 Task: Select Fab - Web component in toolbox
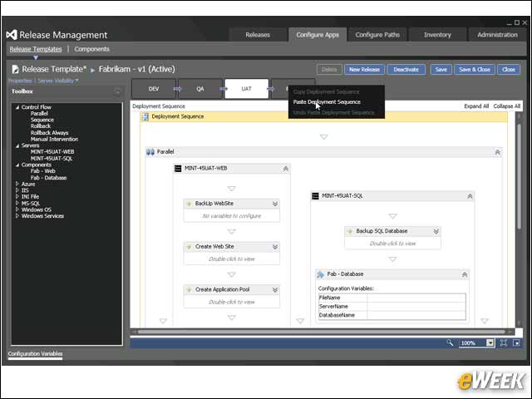pos(43,171)
